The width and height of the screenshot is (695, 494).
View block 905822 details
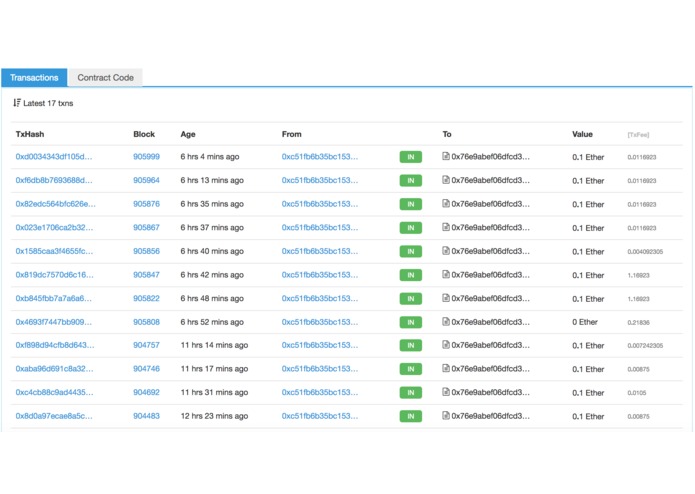tap(146, 298)
